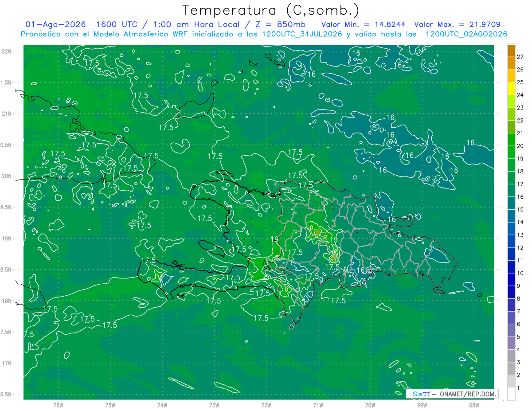The height and width of the screenshot is (411, 532).
Task: Click the colorbar value label "5"
Action: (x=519, y=337)
